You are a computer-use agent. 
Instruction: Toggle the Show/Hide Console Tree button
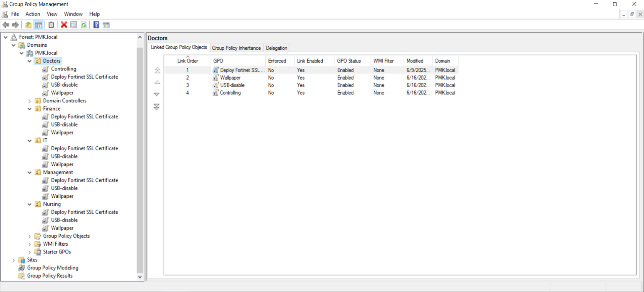39,25
